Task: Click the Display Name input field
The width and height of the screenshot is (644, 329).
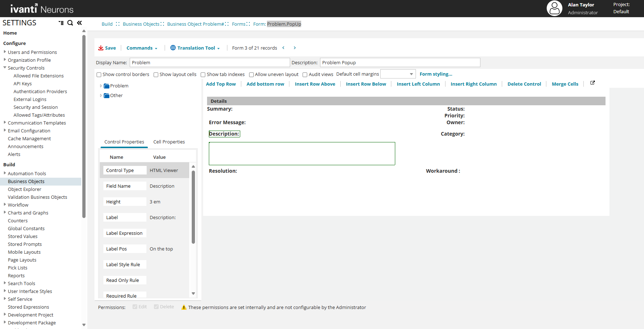Action: (x=210, y=63)
